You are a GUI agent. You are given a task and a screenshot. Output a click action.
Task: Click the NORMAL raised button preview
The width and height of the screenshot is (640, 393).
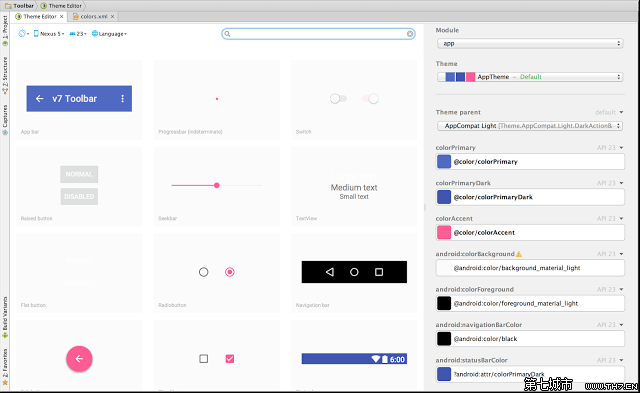click(x=79, y=174)
